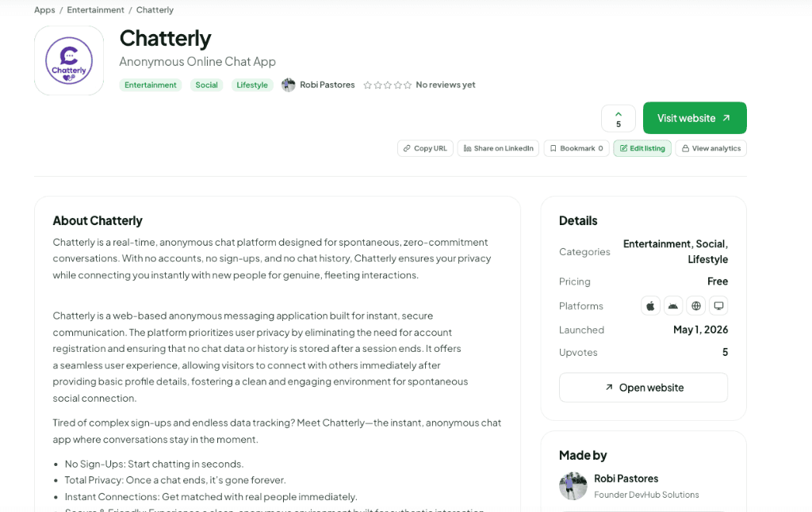This screenshot has width=812, height=512.
Task: Click 'Founder DevHub Solutions' text
Action: pyautogui.click(x=646, y=495)
